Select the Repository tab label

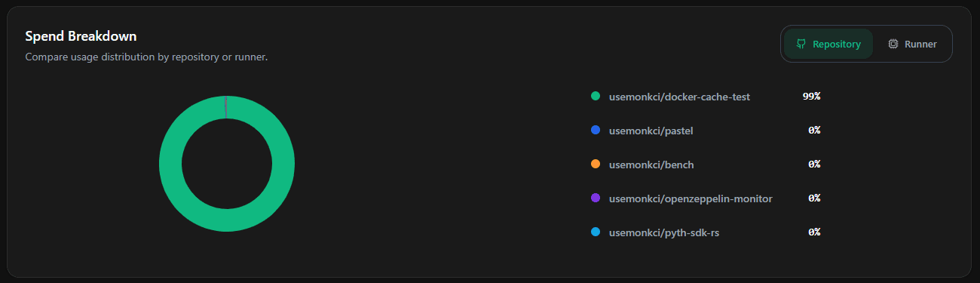(837, 44)
